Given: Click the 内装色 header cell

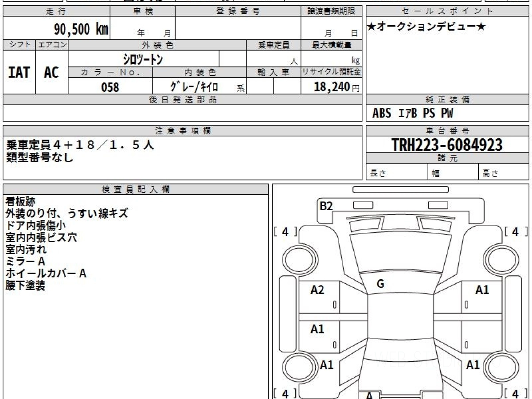Looking at the screenshot, I should (199, 72).
